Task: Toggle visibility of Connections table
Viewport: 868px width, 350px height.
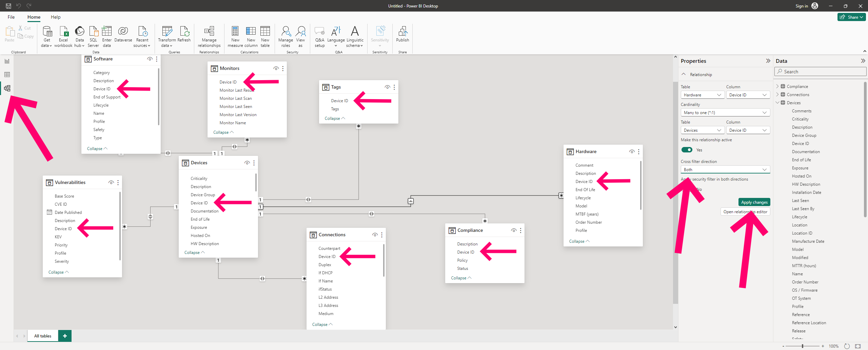Action: [375, 235]
